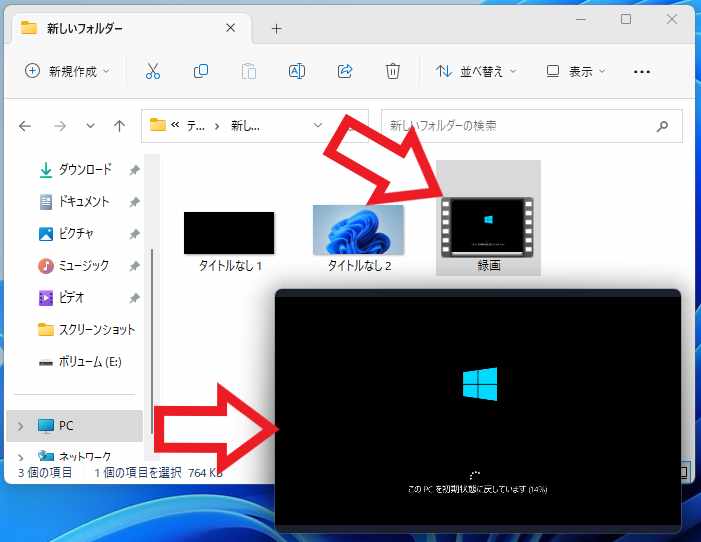Go forward with the right arrow
Viewport: 701px width, 542px height.
(60, 126)
